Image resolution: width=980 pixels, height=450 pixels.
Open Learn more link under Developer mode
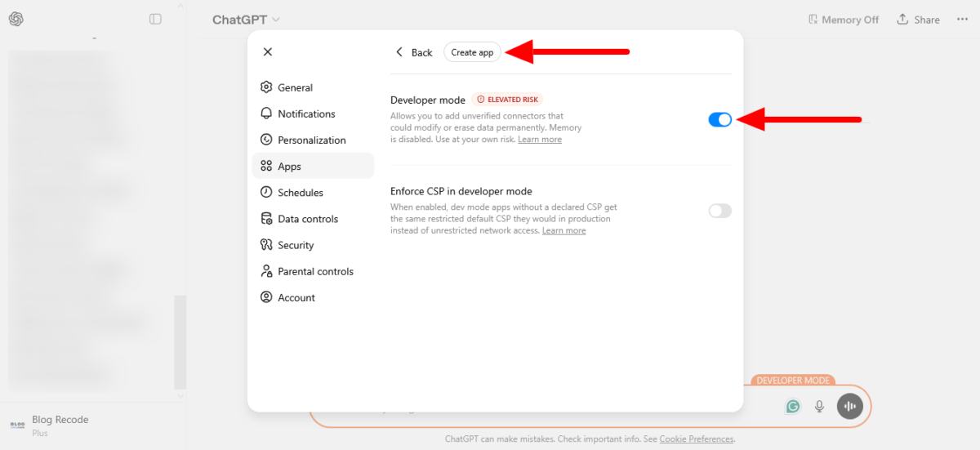[540, 140]
